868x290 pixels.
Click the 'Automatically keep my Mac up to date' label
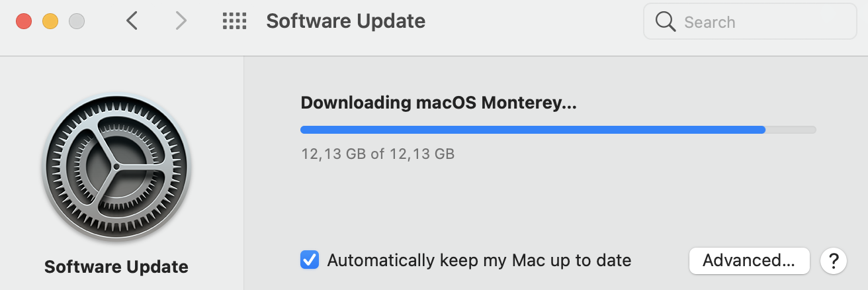tap(479, 260)
